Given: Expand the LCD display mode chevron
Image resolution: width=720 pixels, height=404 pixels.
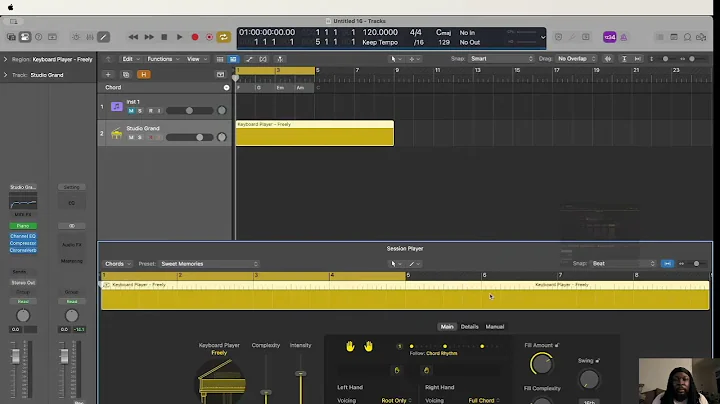Looking at the screenshot, I should tap(543, 37).
